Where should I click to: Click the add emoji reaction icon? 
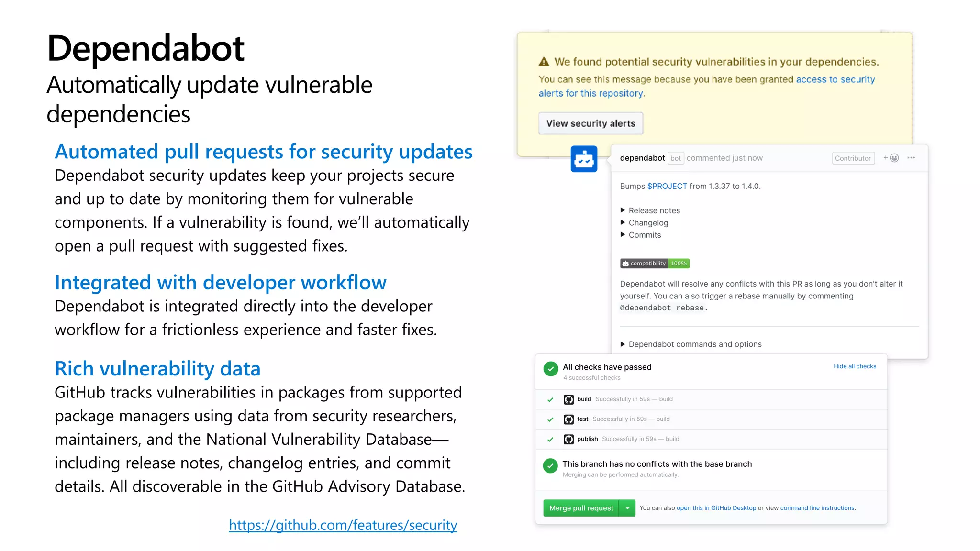(x=891, y=158)
